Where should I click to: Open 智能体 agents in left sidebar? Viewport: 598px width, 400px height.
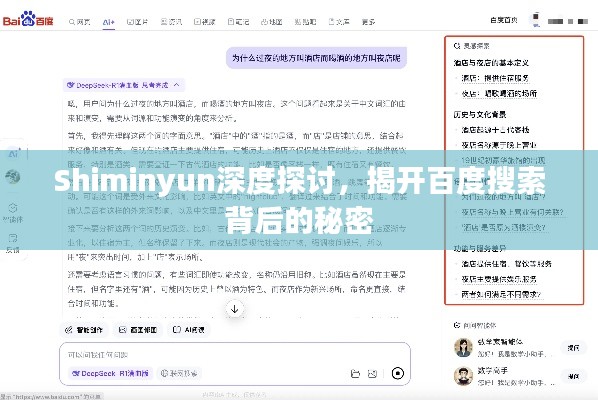point(13,213)
